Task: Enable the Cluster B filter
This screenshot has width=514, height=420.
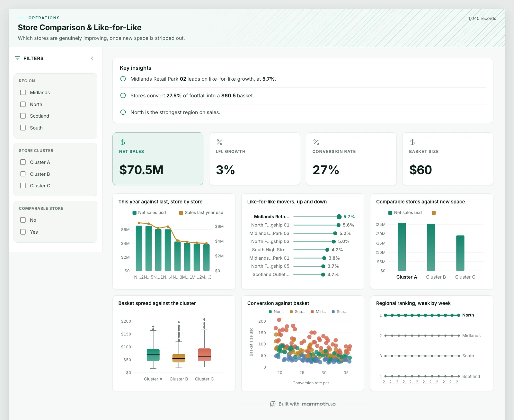Action: point(23,174)
